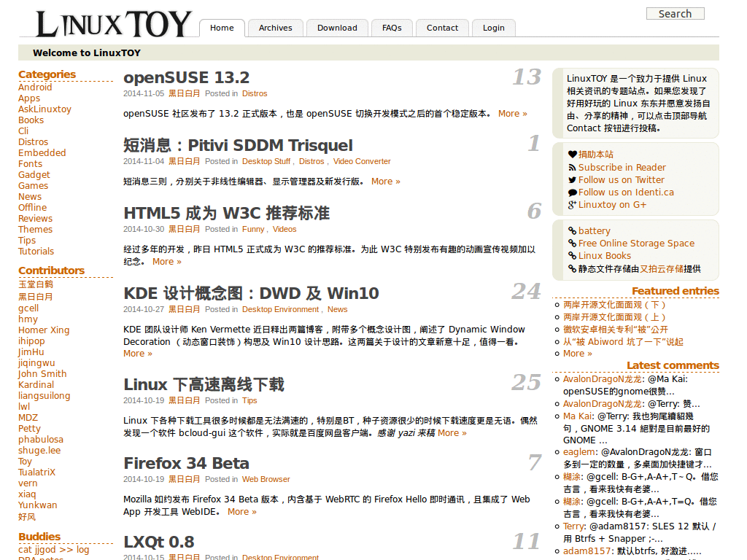Open Ma Kai's comment link
The image size is (747, 560).
pos(578,416)
